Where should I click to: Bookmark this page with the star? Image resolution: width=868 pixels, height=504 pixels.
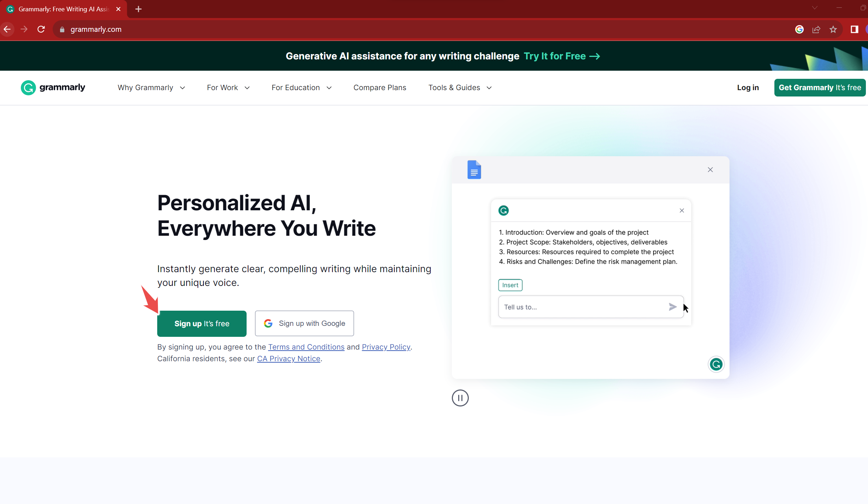tap(833, 29)
